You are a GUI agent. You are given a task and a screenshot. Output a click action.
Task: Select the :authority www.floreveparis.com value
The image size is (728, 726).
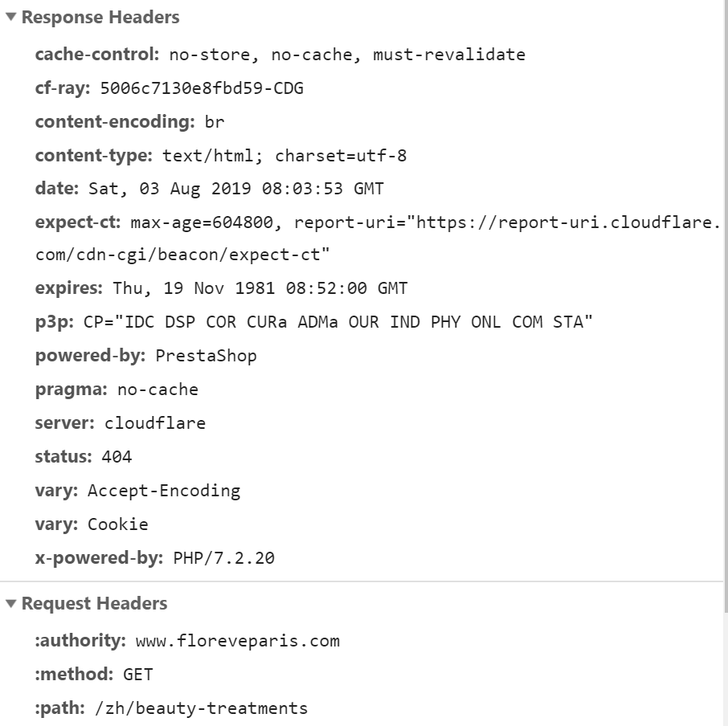tap(237, 641)
